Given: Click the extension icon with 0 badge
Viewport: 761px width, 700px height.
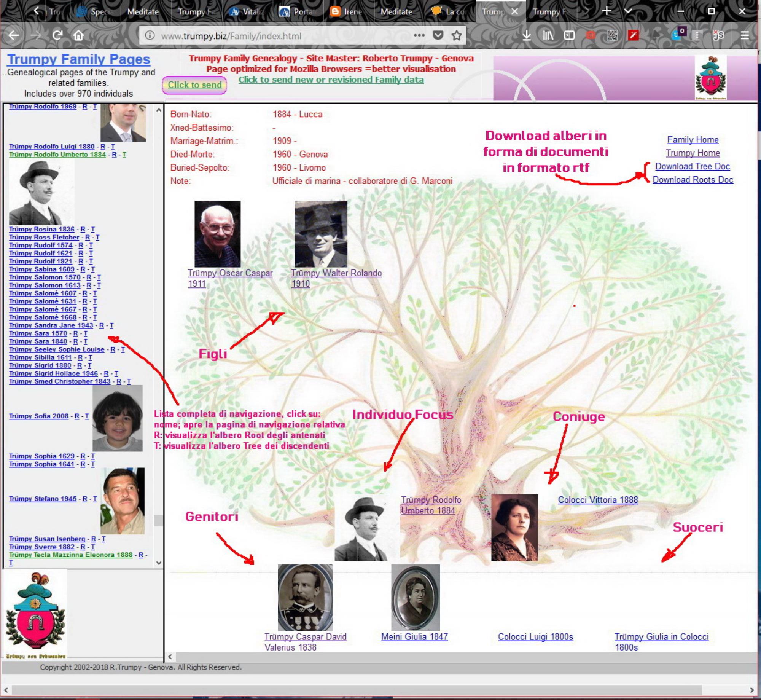Looking at the screenshot, I should [x=679, y=34].
